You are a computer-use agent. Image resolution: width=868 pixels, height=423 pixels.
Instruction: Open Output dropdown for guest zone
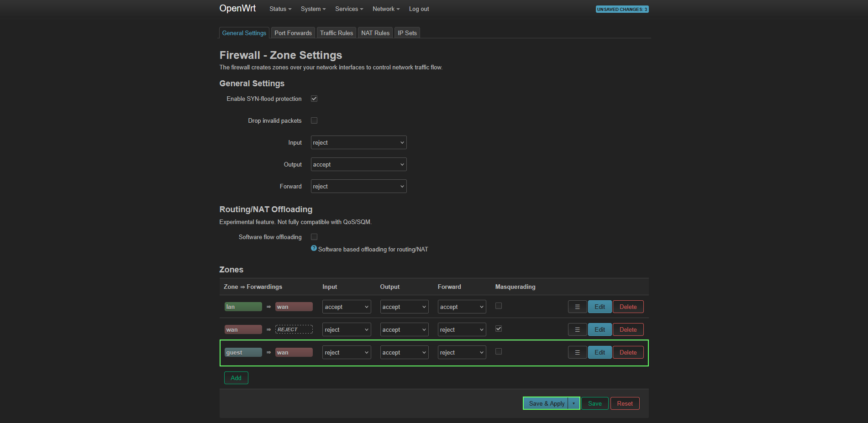click(404, 352)
